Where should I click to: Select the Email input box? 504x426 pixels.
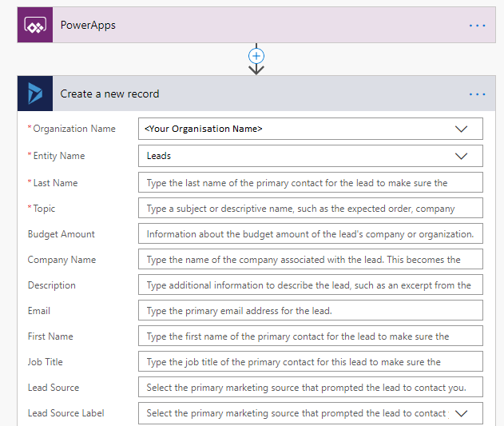(311, 310)
